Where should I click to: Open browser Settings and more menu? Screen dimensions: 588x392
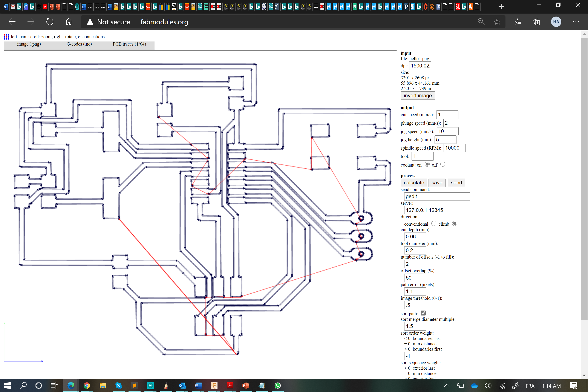pos(576,22)
